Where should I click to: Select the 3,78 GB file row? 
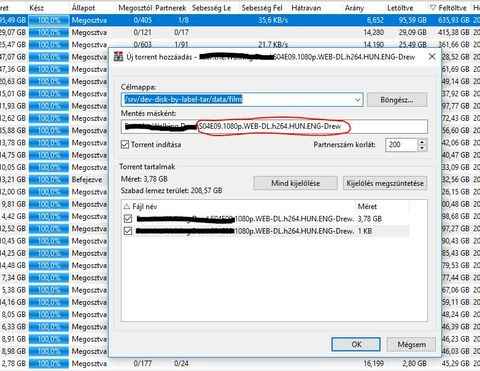point(265,219)
